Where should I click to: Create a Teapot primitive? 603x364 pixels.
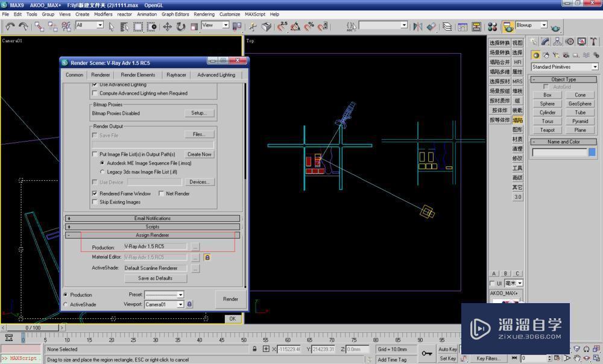pyautogui.click(x=546, y=130)
